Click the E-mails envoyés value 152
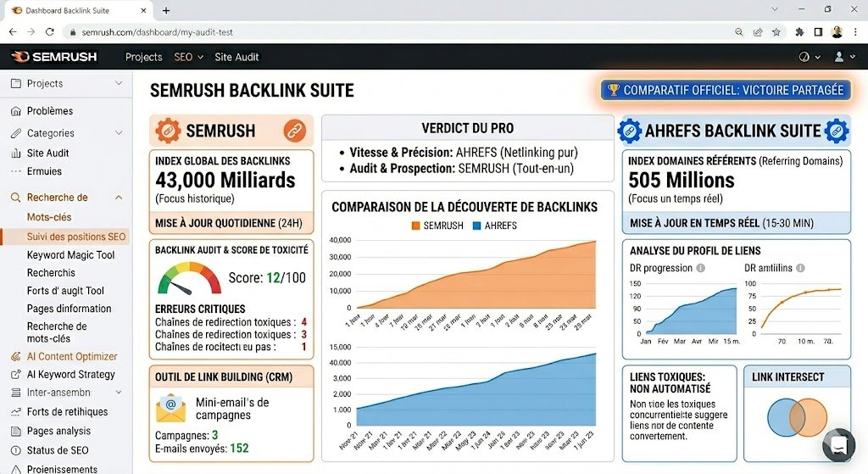This screenshot has height=474, width=868. 240,448
